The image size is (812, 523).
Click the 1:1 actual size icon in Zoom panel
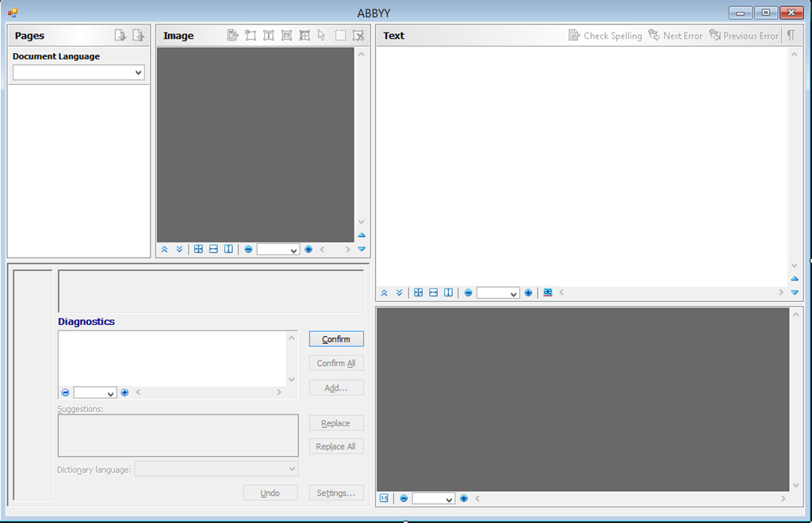coord(384,498)
